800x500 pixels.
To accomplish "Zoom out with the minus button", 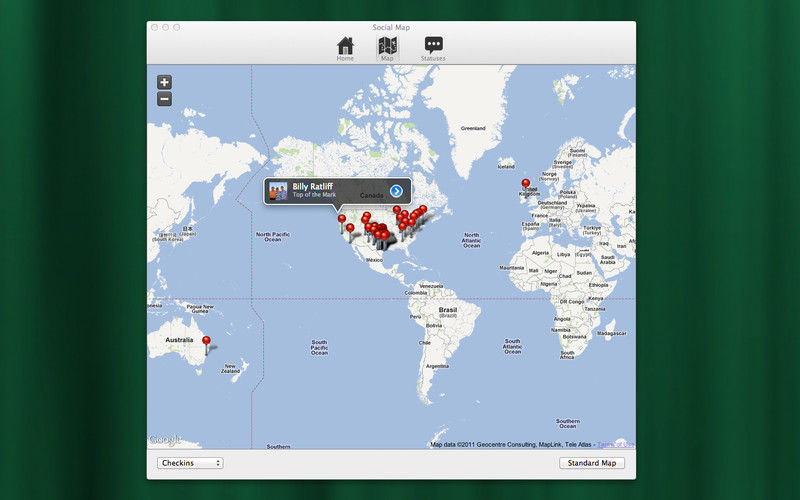I will tap(164, 99).
